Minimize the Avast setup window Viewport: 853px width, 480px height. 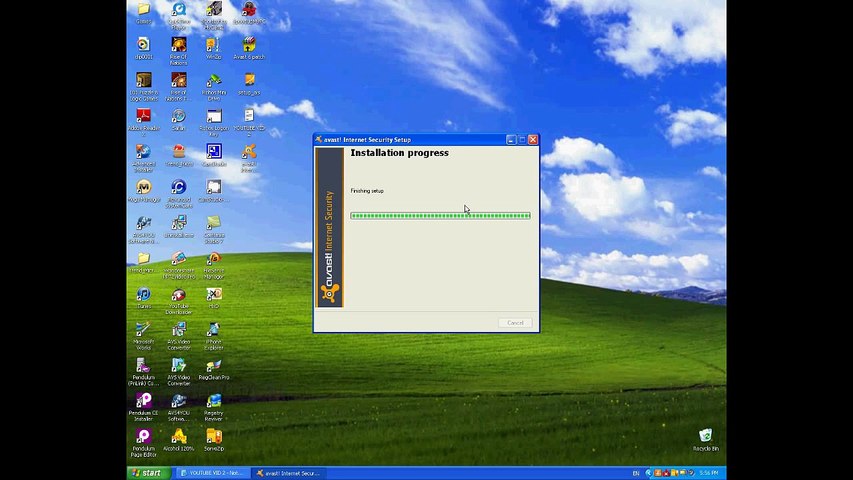511,140
